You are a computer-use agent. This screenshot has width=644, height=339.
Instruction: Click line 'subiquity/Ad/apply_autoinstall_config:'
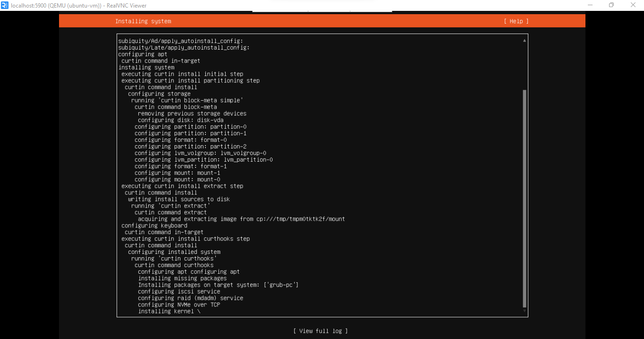pyautogui.click(x=180, y=41)
